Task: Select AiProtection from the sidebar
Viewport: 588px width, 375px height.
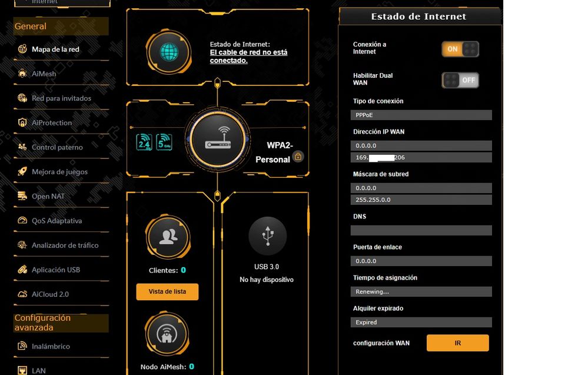Action: pos(52,123)
